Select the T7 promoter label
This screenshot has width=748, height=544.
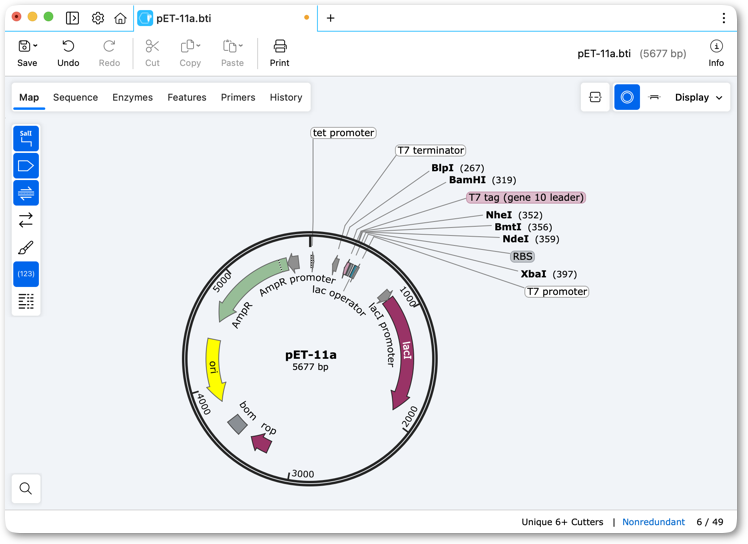557,292
